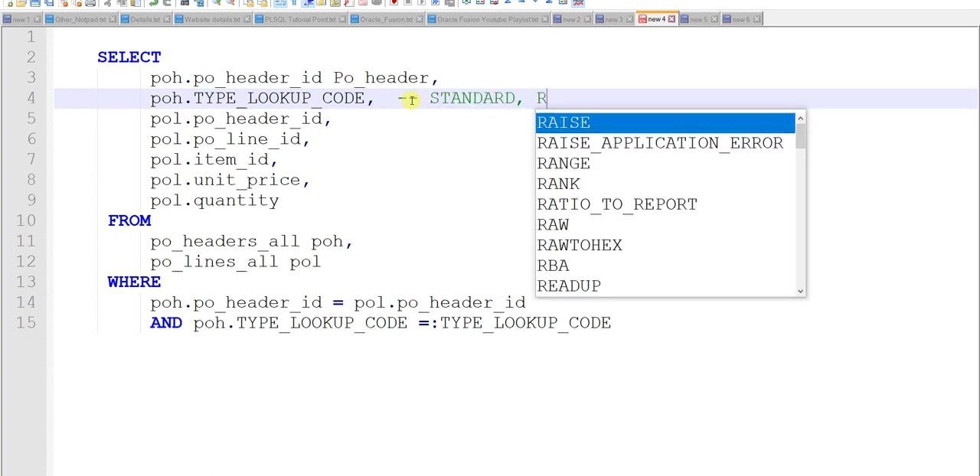Select the new 5 tab

pos(698,19)
